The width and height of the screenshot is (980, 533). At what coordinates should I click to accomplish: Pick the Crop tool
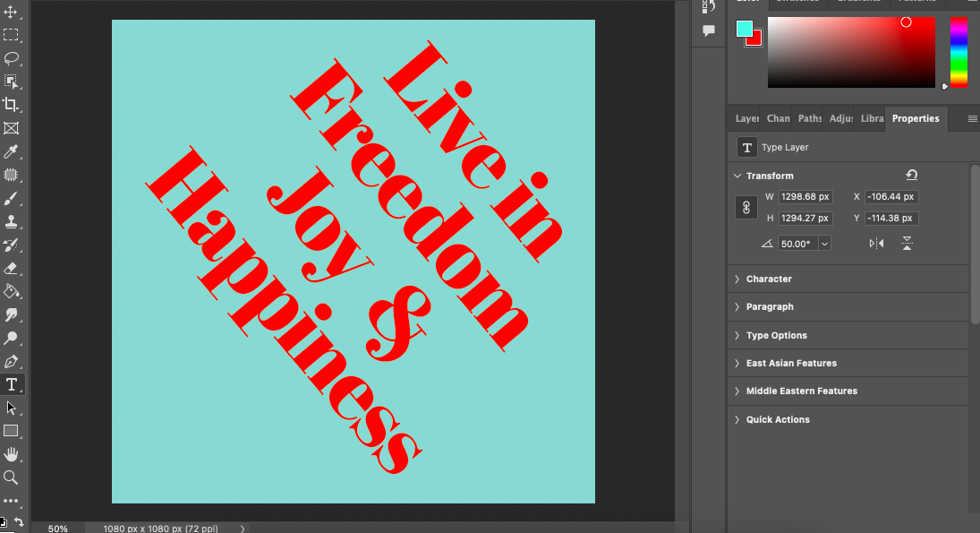(12, 105)
